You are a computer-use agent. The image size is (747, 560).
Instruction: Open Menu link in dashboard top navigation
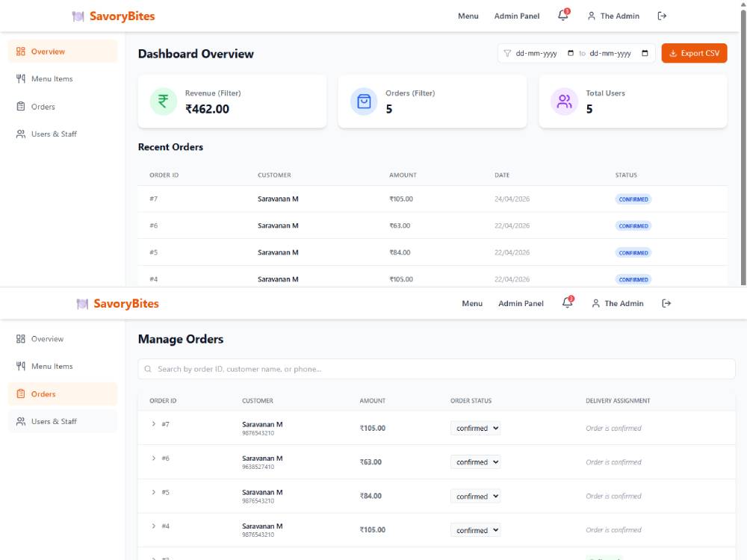[468, 16]
